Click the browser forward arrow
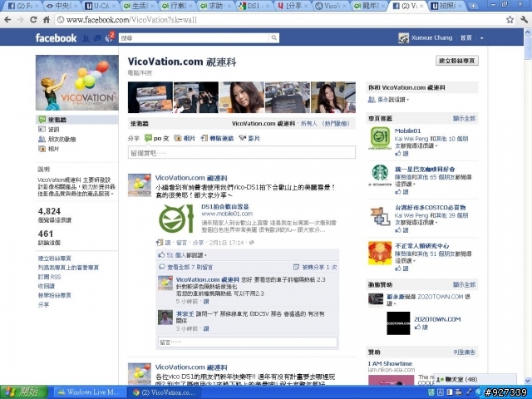This screenshot has height=399, width=532. 20,20
